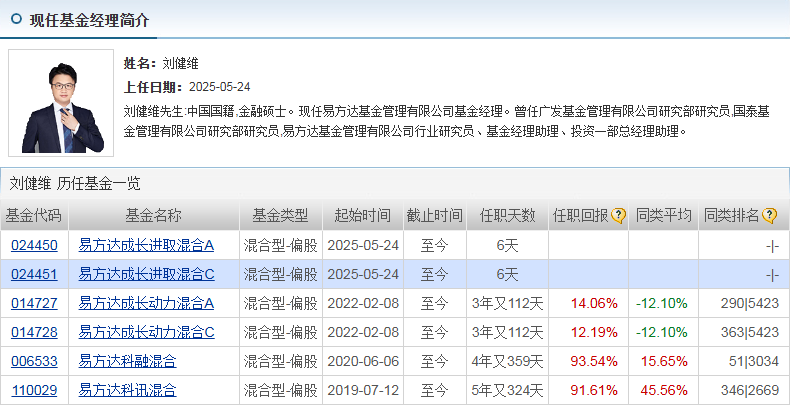Image resolution: width=796 pixels, height=411 pixels.
Task: Open the 易方达科讯混合 fund page
Action: click(x=127, y=390)
